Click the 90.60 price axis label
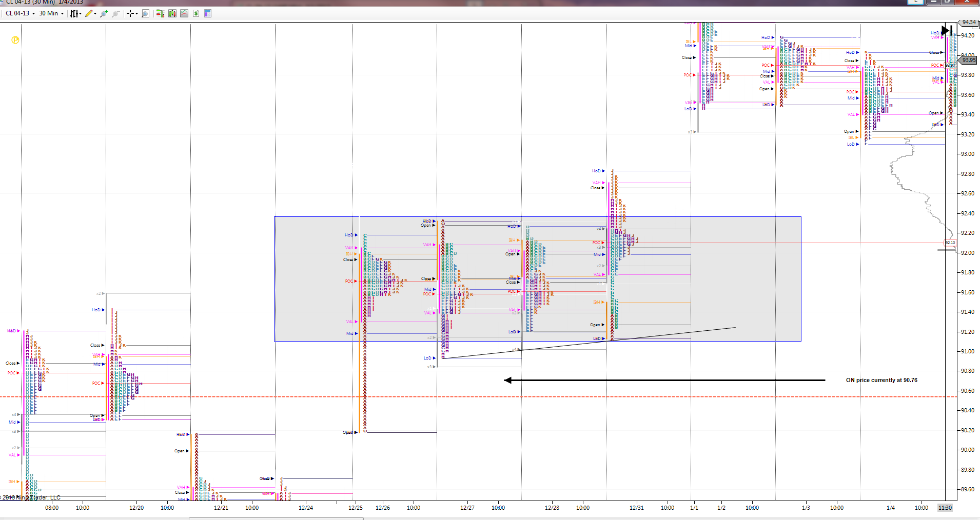 [968, 391]
